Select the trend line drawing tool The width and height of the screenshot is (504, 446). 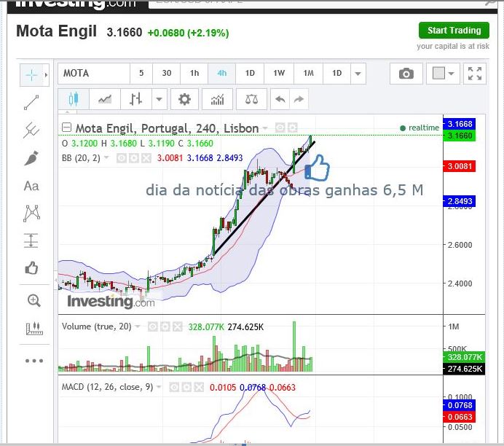31,103
